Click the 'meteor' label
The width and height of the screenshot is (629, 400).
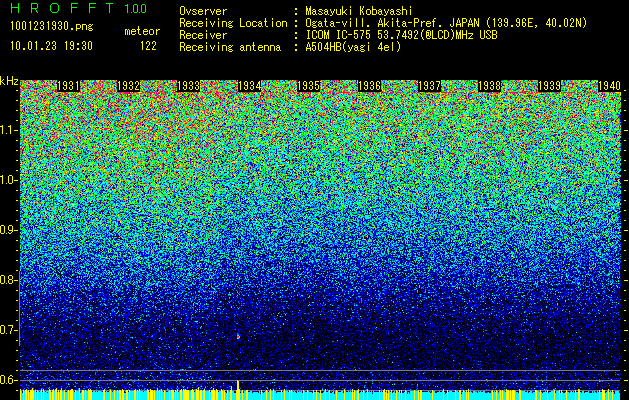pos(142,31)
